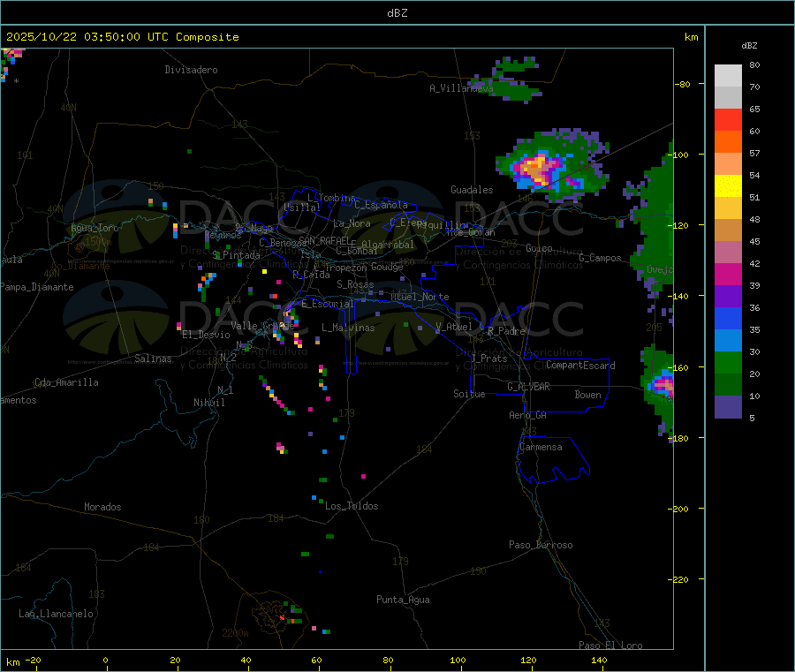Click the G_ALVEAR city label
Image resolution: width=795 pixels, height=672 pixels.
click(x=529, y=387)
